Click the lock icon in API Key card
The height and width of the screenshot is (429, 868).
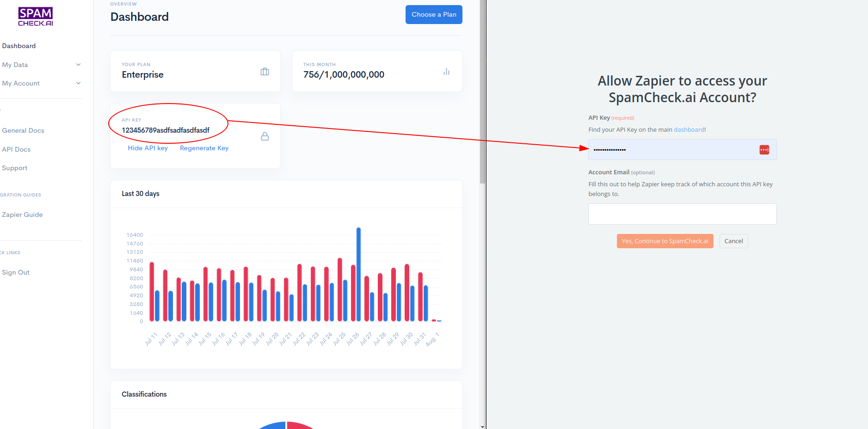[x=265, y=136]
